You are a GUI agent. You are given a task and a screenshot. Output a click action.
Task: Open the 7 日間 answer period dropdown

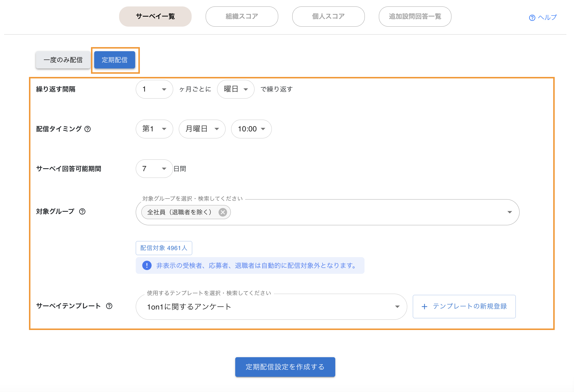pos(154,169)
